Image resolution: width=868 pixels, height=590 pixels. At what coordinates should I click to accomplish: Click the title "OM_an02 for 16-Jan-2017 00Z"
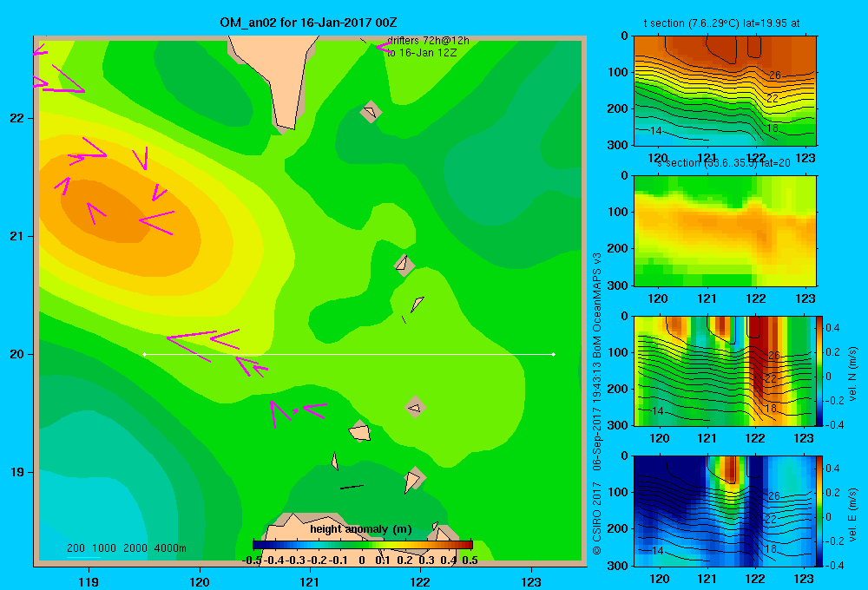(x=308, y=23)
